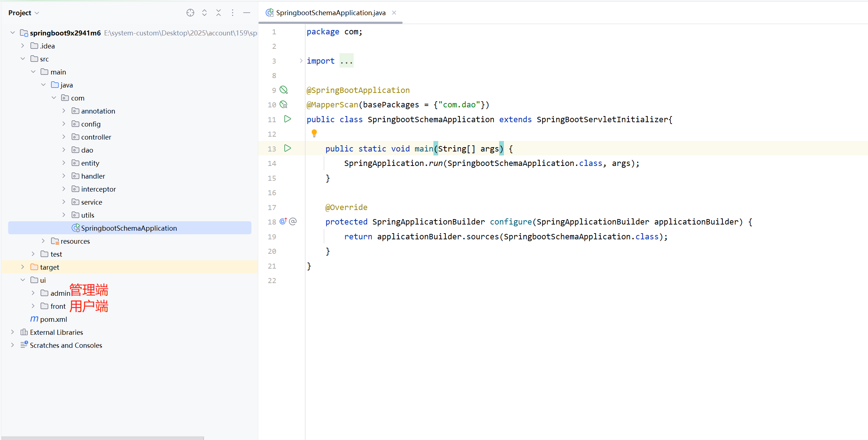Click the override gutter icon on line 18
The image size is (868, 440).
tap(283, 221)
